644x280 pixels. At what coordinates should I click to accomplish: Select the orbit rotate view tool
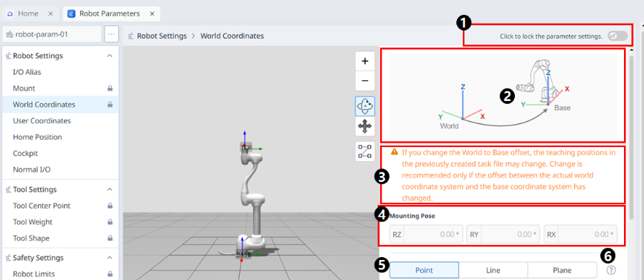365,106
